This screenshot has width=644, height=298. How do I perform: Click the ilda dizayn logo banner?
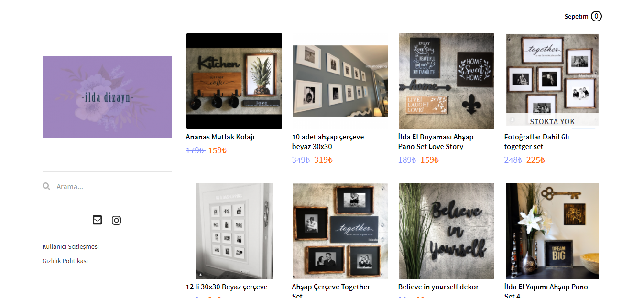107,97
